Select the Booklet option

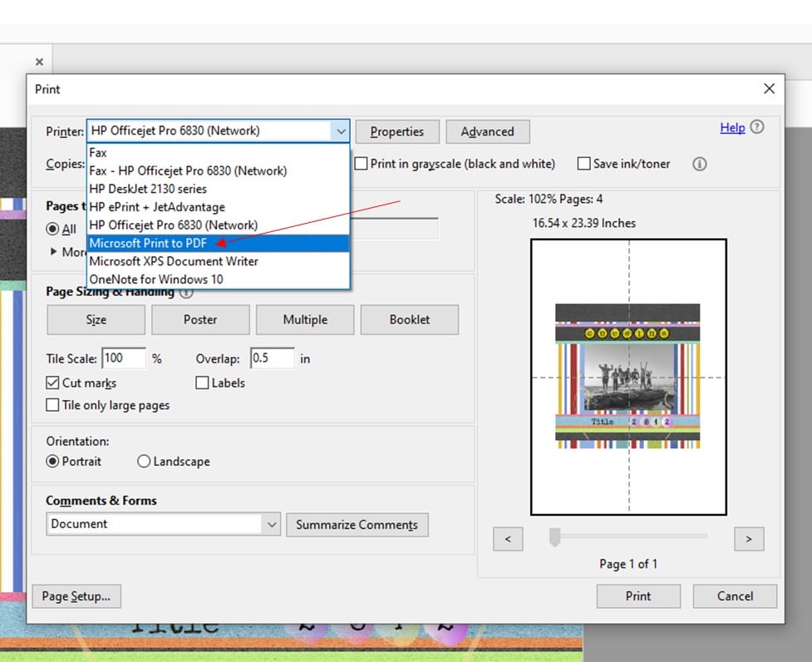tap(410, 319)
